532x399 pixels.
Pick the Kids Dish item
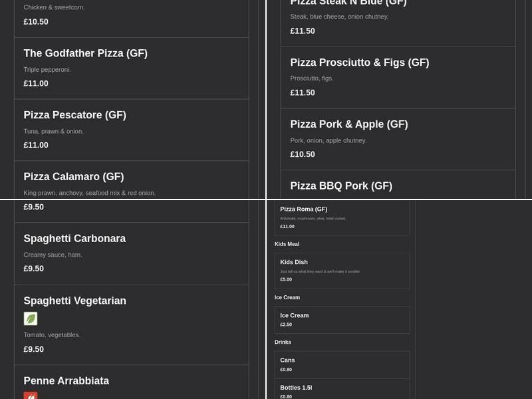click(294, 263)
